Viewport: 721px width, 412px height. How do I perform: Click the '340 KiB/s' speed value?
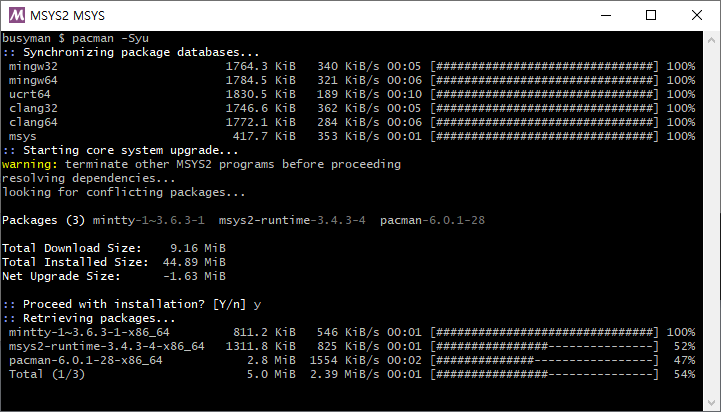point(348,67)
